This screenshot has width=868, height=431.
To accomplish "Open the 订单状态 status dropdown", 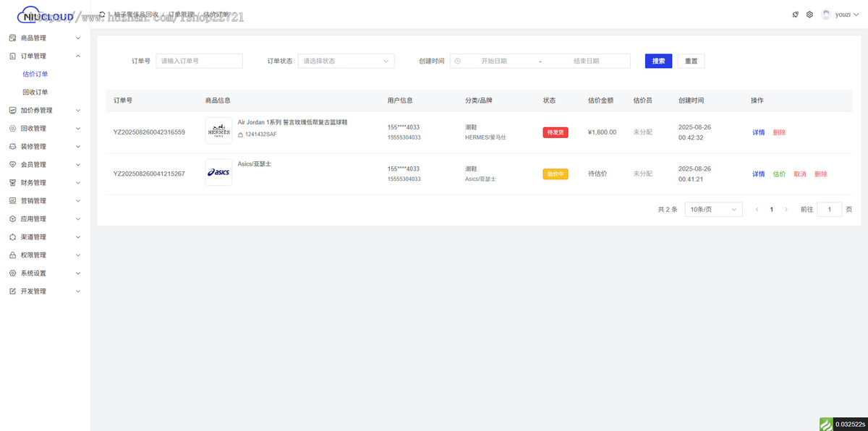I will tap(346, 61).
